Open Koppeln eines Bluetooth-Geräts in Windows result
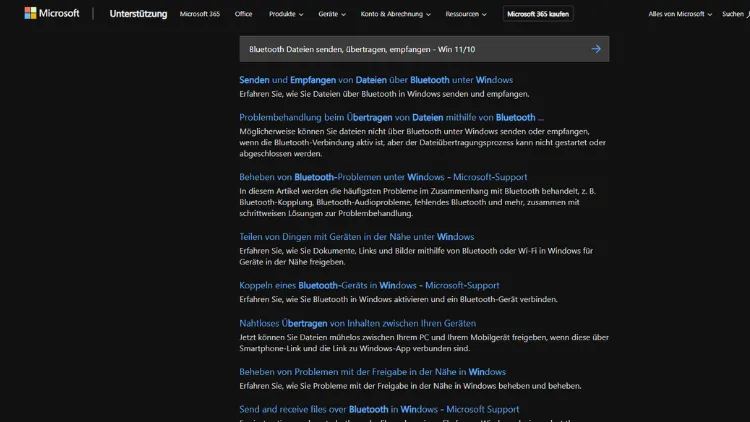The image size is (750, 422). click(369, 285)
